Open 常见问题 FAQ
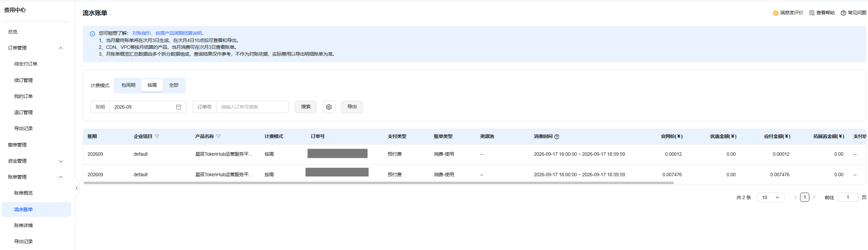The height and width of the screenshot is (250, 868). [x=853, y=13]
